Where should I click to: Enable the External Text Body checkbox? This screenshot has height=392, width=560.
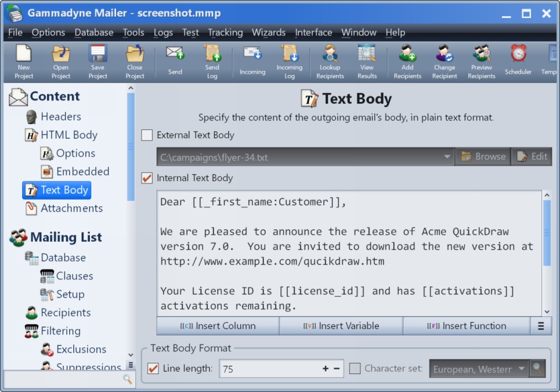point(147,135)
